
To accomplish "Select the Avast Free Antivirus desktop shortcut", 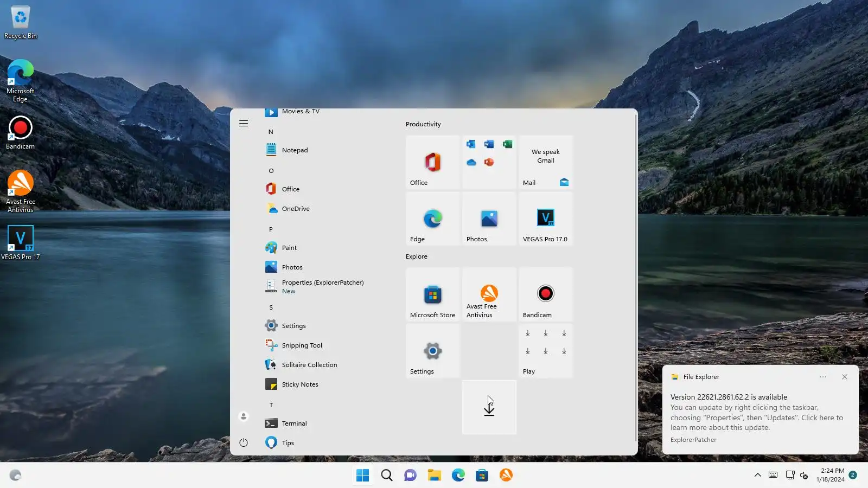I will (x=21, y=191).
